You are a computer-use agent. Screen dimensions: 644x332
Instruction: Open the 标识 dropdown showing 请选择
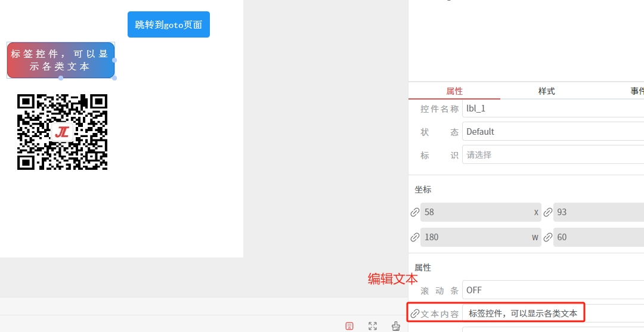[x=553, y=155]
